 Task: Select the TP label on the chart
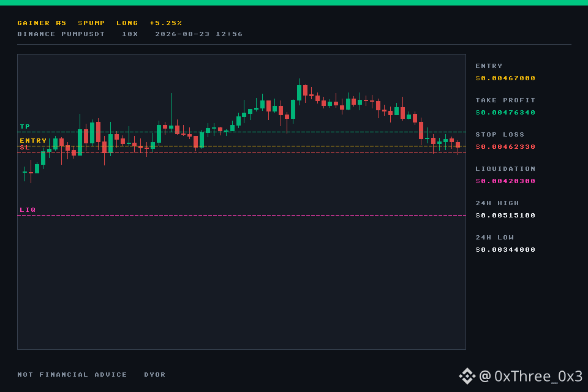pos(24,126)
